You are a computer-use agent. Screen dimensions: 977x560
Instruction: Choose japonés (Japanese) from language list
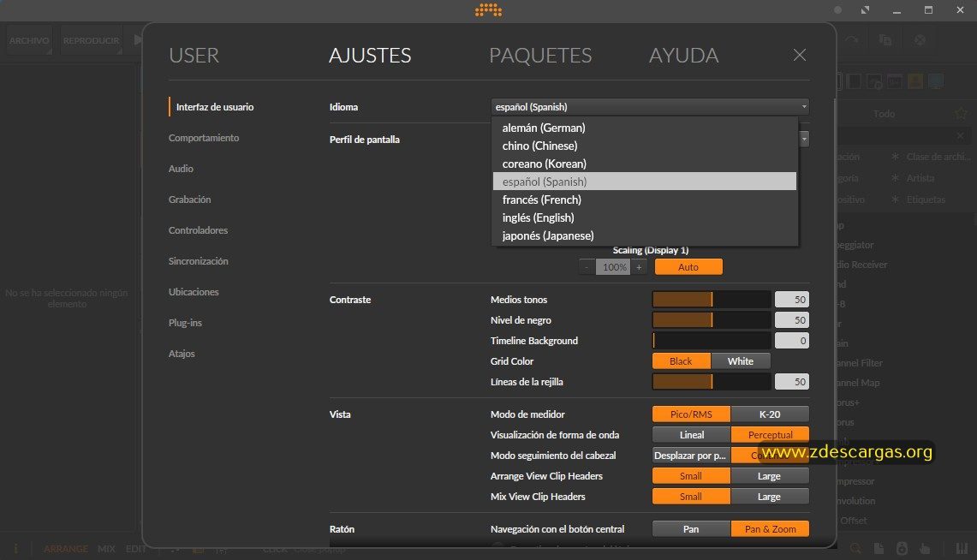coord(644,235)
